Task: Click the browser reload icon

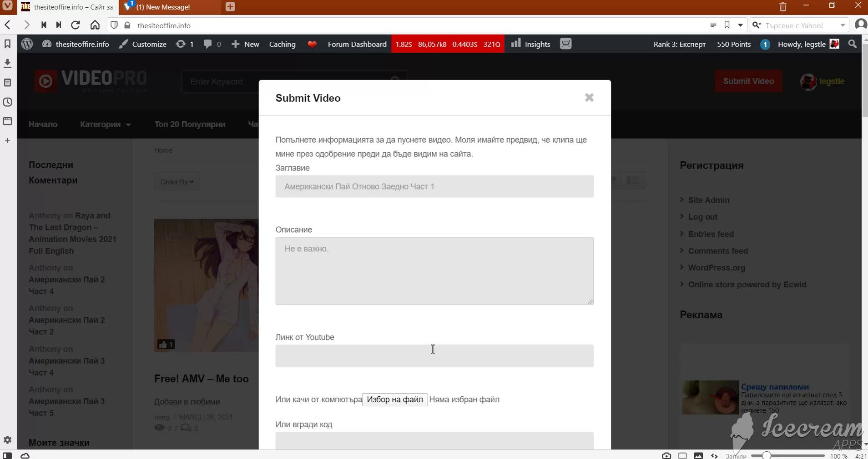Action: pyautogui.click(x=76, y=25)
